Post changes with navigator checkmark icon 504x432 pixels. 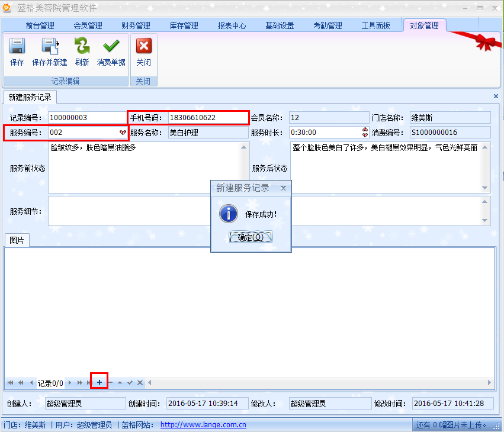(x=130, y=382)
